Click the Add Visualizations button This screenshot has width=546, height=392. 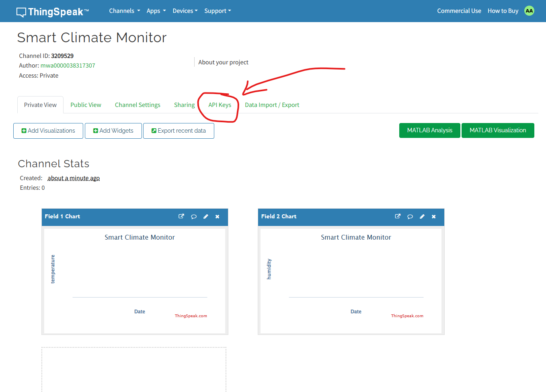click(x=48, y=131)
